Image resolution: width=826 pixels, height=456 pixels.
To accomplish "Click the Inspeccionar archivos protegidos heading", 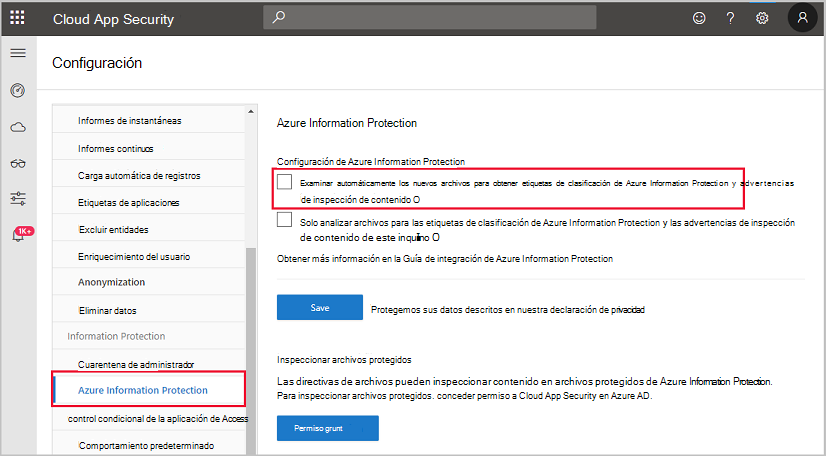I will click(x=344, y=360).
